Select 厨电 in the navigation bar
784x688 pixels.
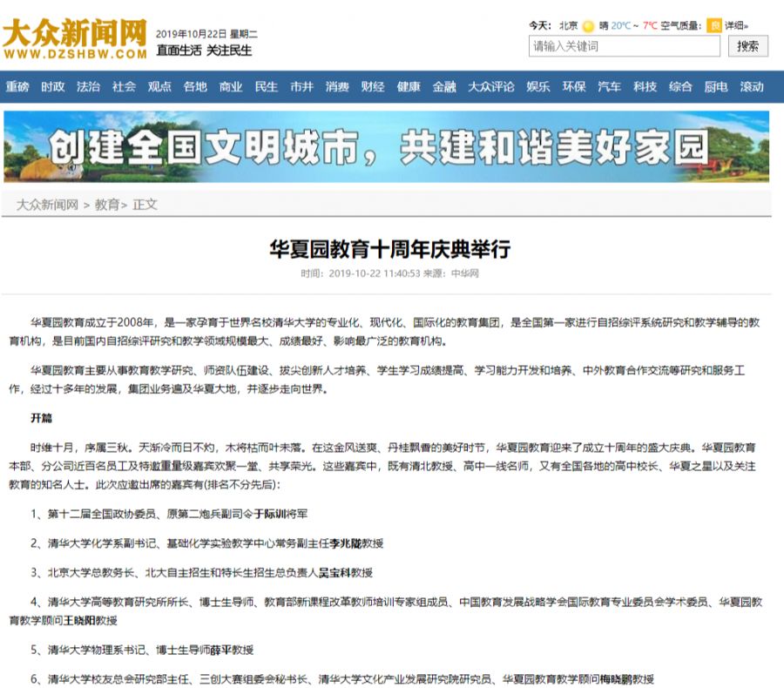716,87
